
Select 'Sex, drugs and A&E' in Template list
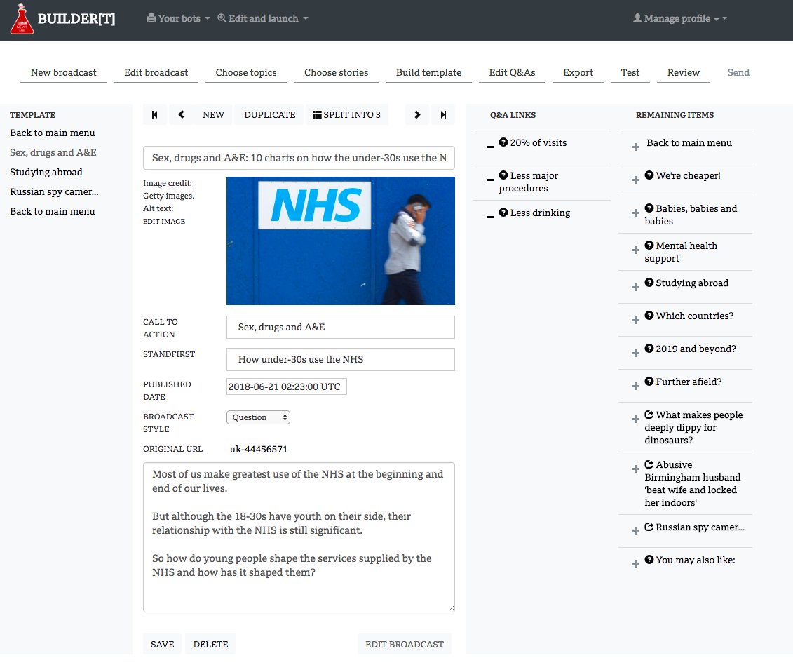(x=53, y=152)
